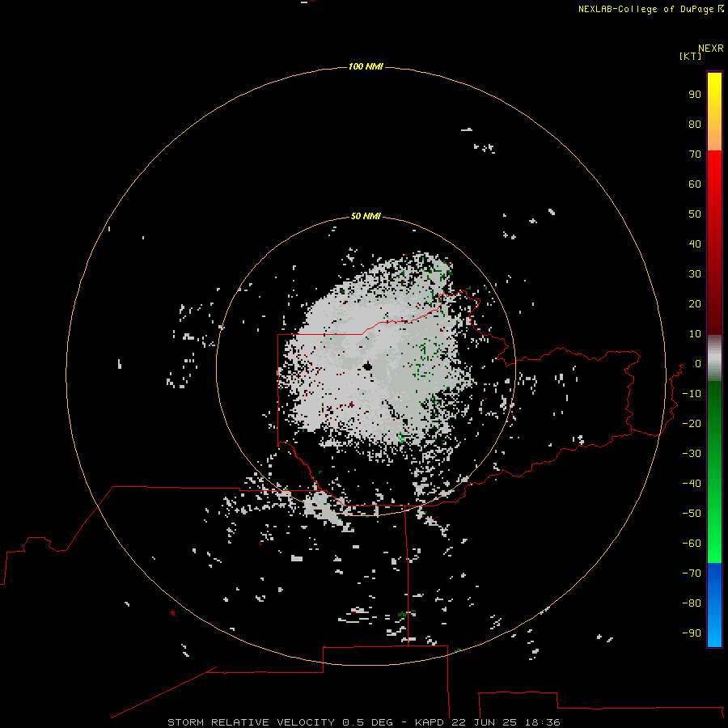
Task: Click the 0.5 DEG elevation text
Action: point(367,722)
